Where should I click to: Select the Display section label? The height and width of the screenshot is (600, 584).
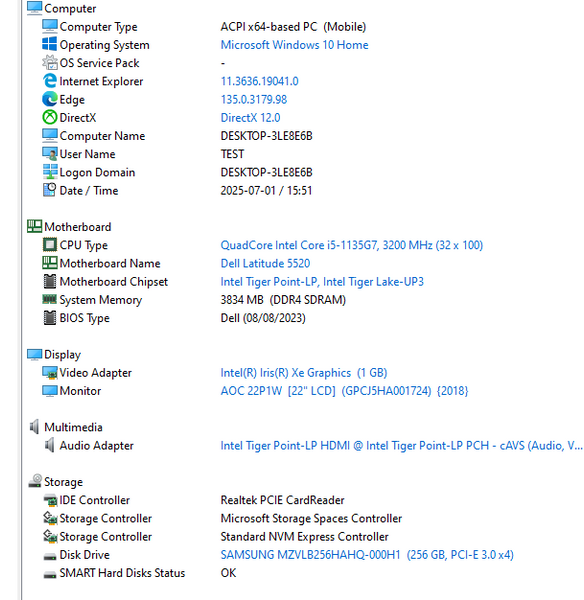click(x=62, y=355)
